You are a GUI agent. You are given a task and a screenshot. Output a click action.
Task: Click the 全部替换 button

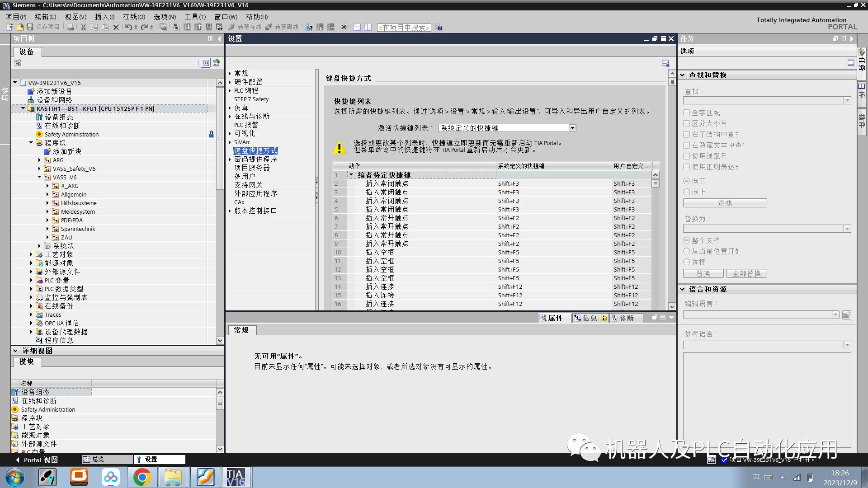pyautogui.click(x=746, y=273)
